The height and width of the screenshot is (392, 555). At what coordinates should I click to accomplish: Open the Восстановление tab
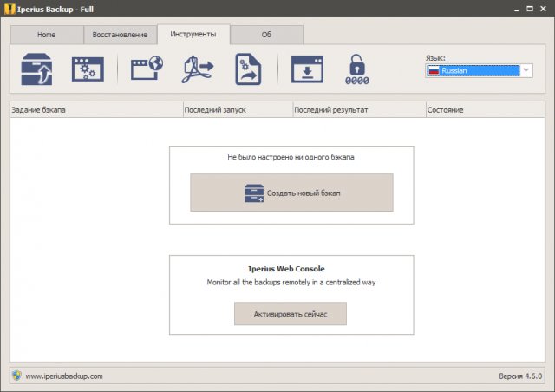click(121, 35)
